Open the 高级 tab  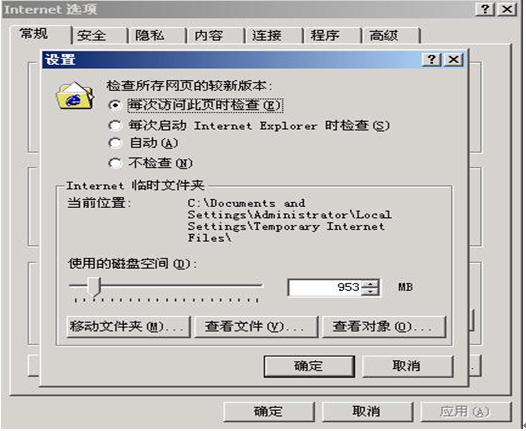point(391,36)
